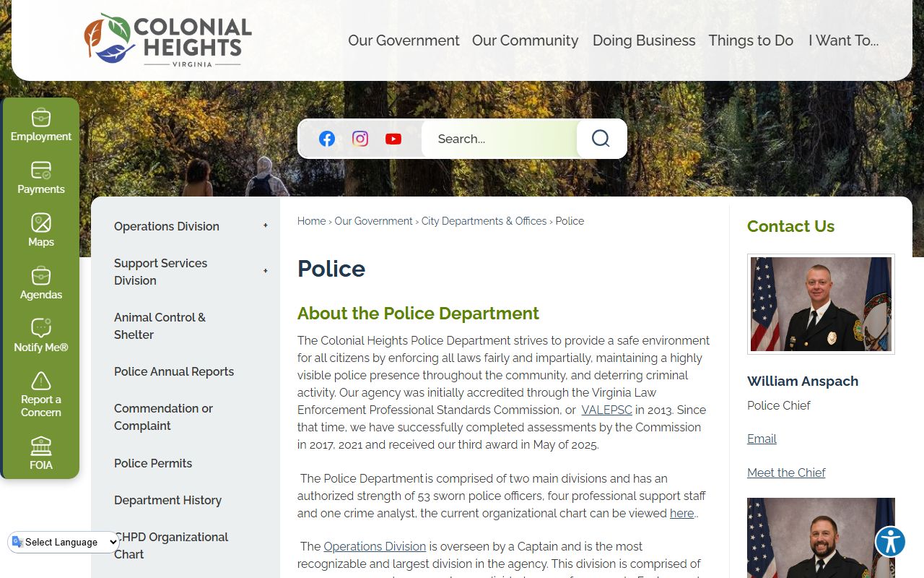Viewport: 924px width, 578px height.
Task: Go to Operations Division sidebar page
Action: pos(167,226)
